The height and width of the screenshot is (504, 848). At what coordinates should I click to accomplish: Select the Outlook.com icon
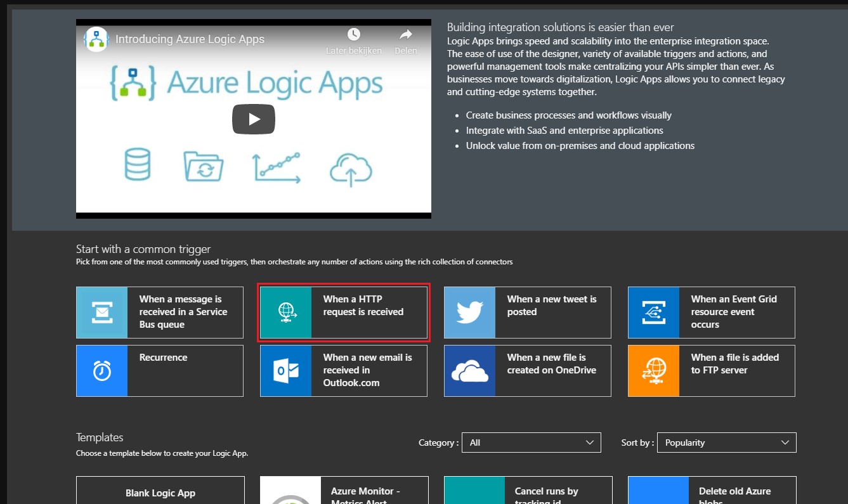(x=286, y=371)
